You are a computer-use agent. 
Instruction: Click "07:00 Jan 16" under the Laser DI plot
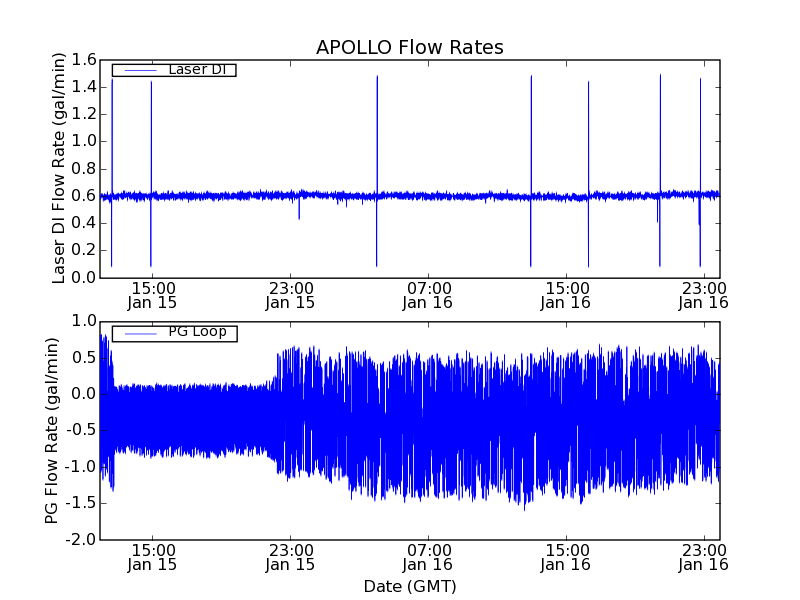[428, 296]
